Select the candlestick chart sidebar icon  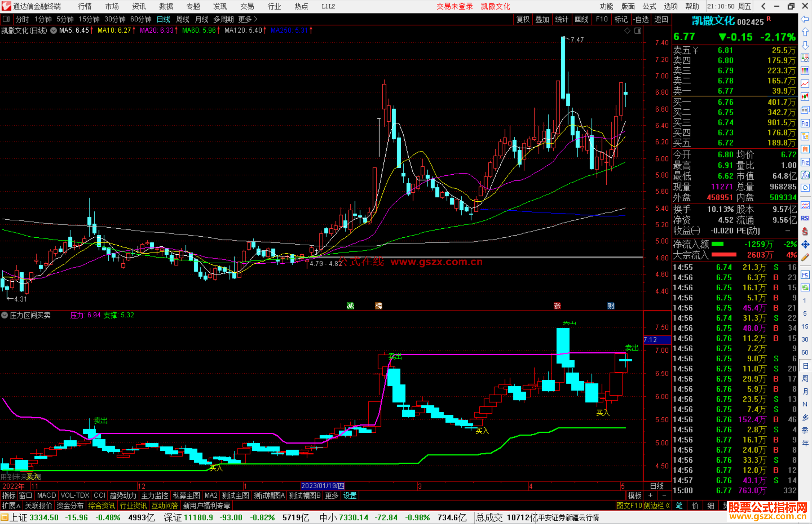tap(805, 97)
